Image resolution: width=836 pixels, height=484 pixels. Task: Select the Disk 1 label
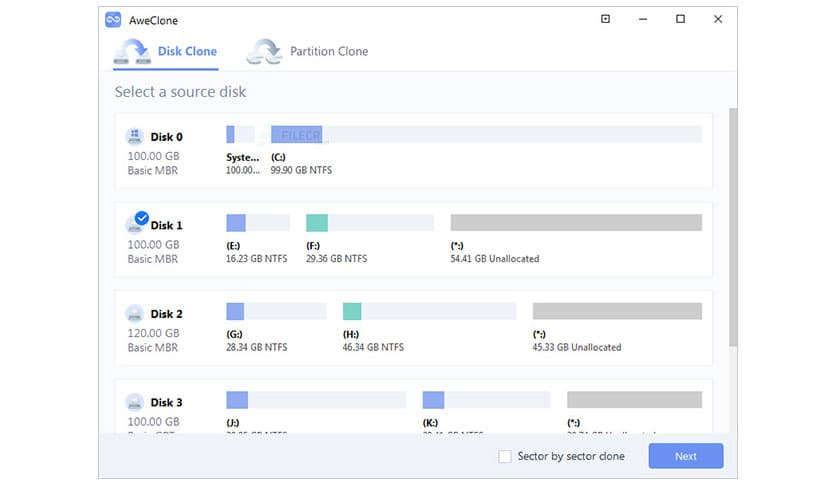166,225
